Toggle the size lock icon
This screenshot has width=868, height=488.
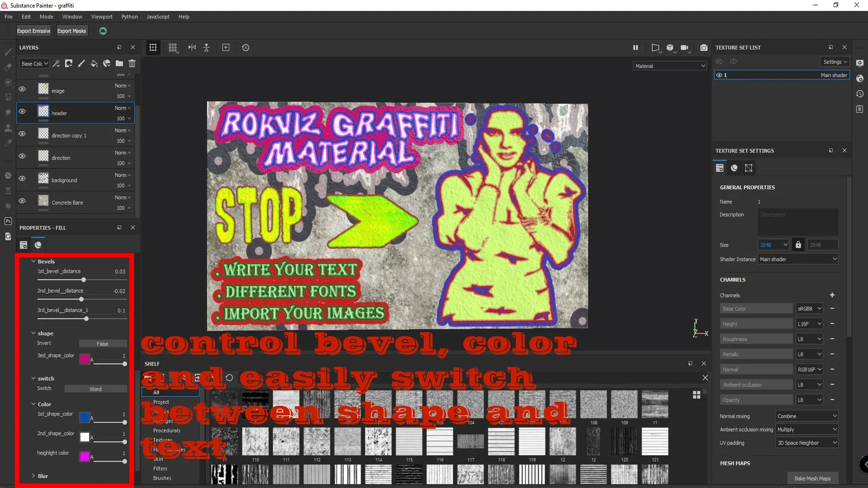click(x=798, y=245)
